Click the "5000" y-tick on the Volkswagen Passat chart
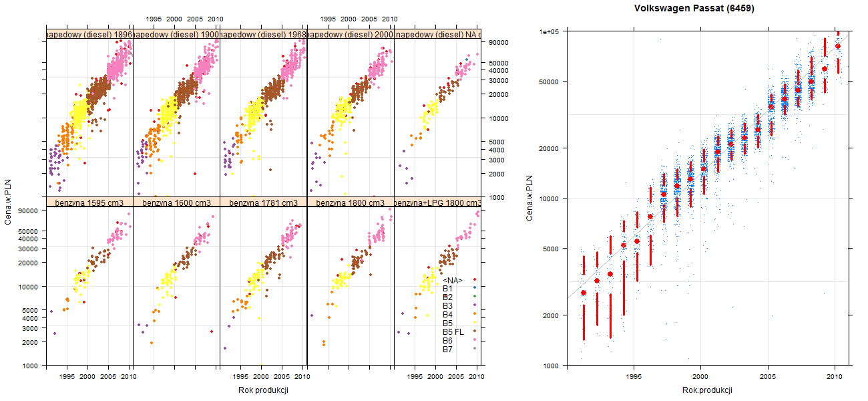 click(x=551, y=248)
